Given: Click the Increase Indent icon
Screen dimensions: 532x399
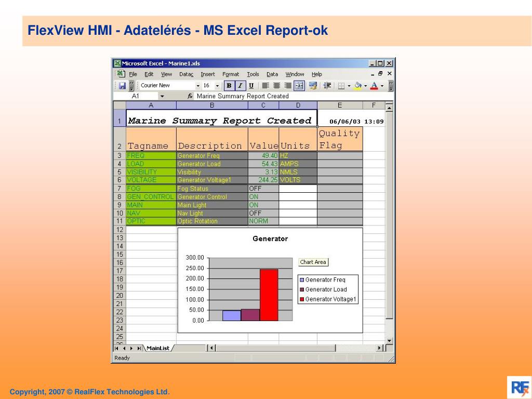Looking at the screenshot, I should click(327, 86).
